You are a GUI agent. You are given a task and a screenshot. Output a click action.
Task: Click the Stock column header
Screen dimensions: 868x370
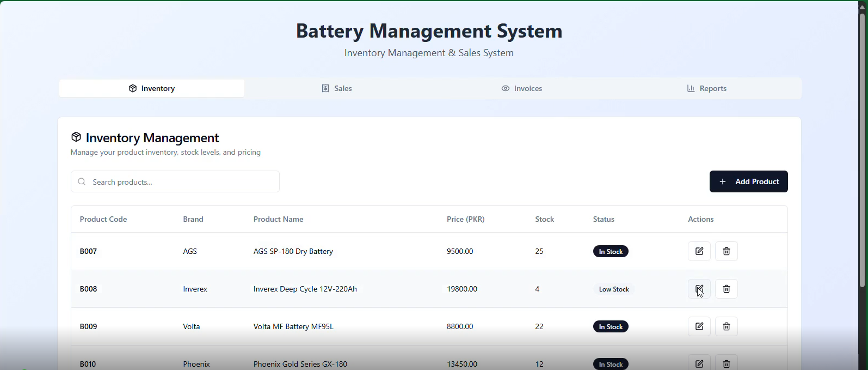(545, 219)
